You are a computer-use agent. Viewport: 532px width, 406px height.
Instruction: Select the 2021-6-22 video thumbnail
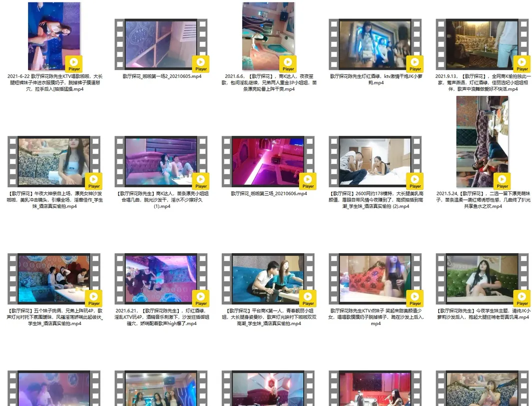pyautogui.click(x=53, y=35)
